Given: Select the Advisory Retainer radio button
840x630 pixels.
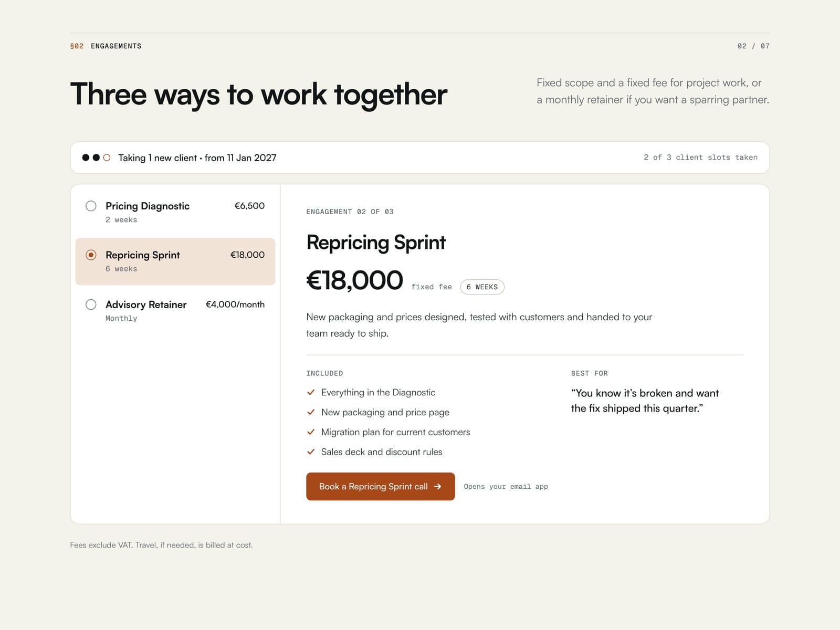Looking at the screenshot, I should coord(91,304).
